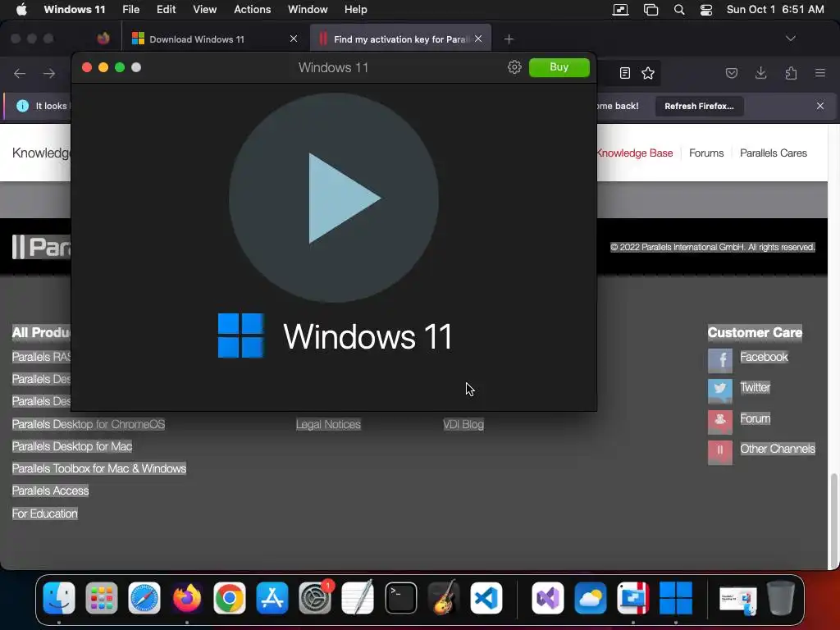The width and height of the screenshot is (840, 630).
Task: Open the Firefox extensions icon
Action: [x=791, y=73]
